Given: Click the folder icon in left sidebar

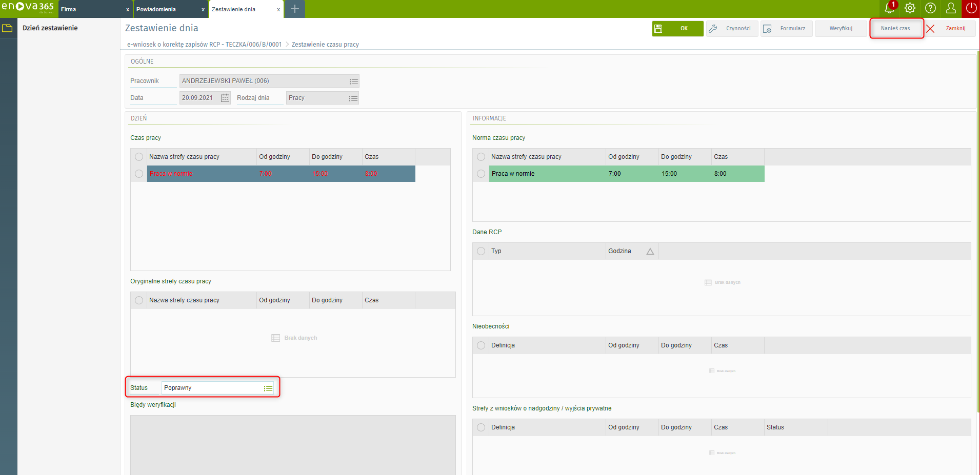Looking at the screenshot, I should coord(7,28).
